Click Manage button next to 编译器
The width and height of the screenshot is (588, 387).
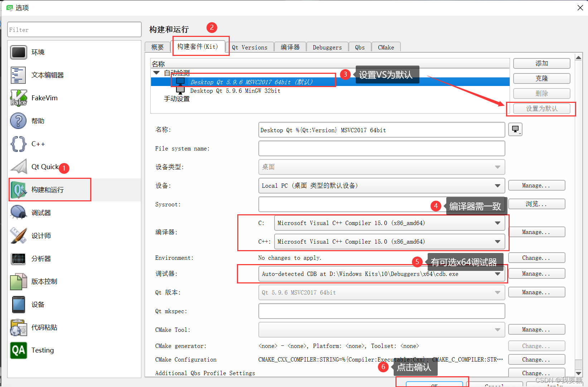pyautogui.click(x=536, y=232)
